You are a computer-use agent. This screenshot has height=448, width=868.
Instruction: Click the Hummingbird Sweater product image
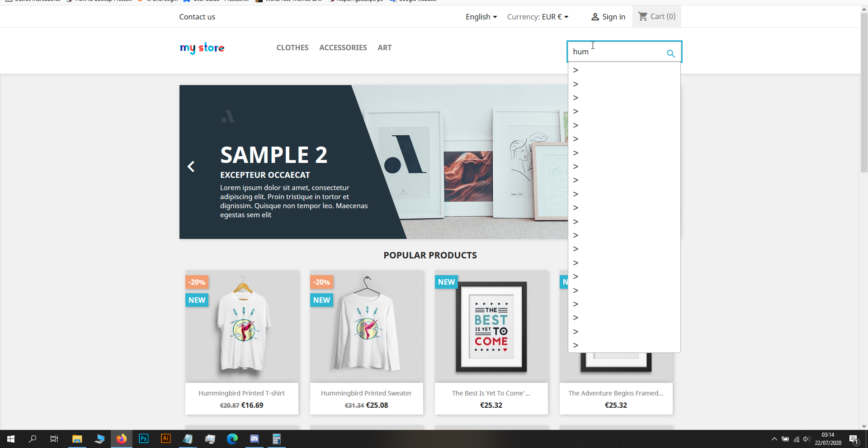click(367, 327)
